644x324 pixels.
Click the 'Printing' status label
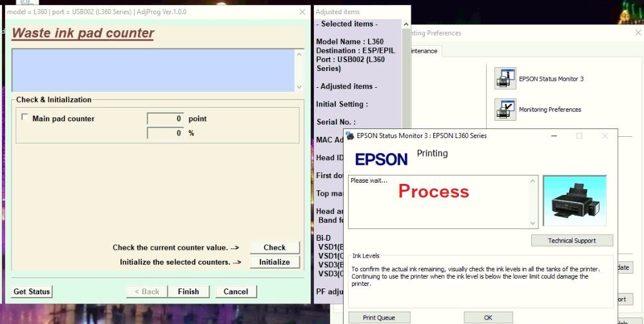click(432, 154)
